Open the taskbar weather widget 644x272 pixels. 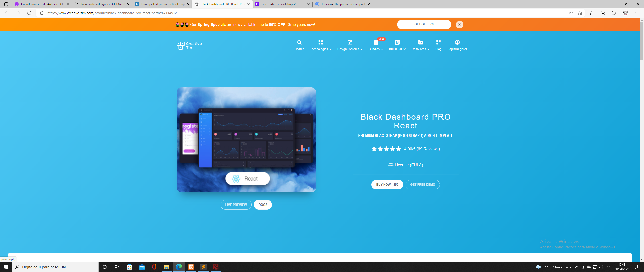pyautogui.click(x=553, y=267)
